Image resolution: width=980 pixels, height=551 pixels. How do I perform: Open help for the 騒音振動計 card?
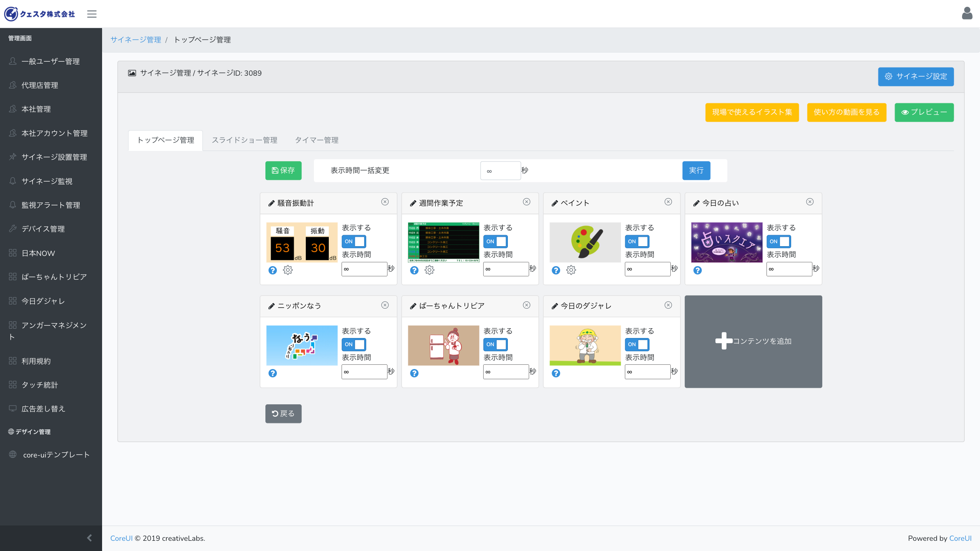pyautogui.click(x=273, y=270)
